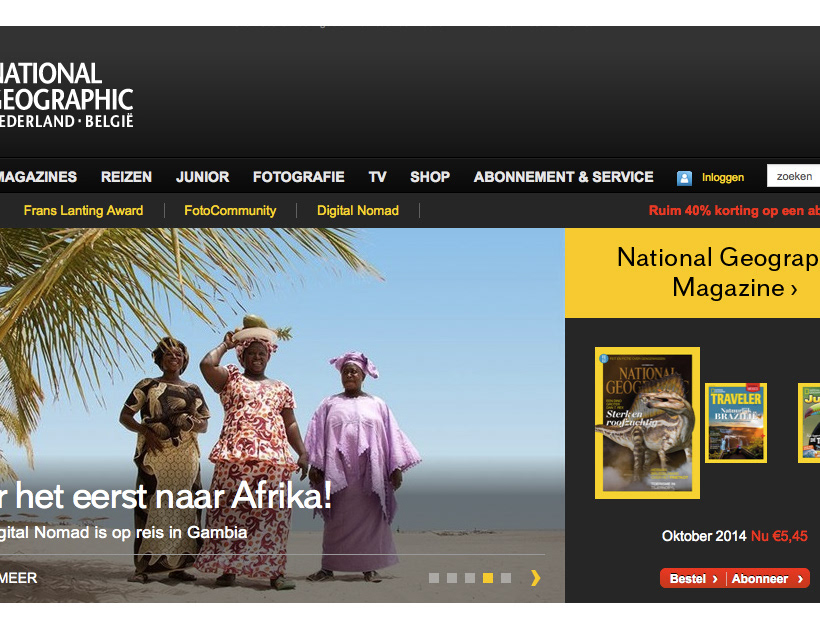Viewport: 820px width, 642px height.
Task: Visit the SHOP section
Action: pyautogui.click(x=430, y=177)
